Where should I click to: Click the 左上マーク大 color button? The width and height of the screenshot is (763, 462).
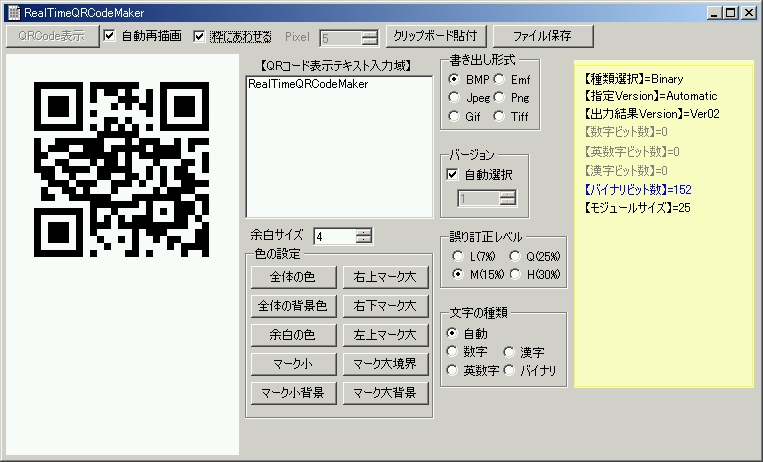point(385,335)
